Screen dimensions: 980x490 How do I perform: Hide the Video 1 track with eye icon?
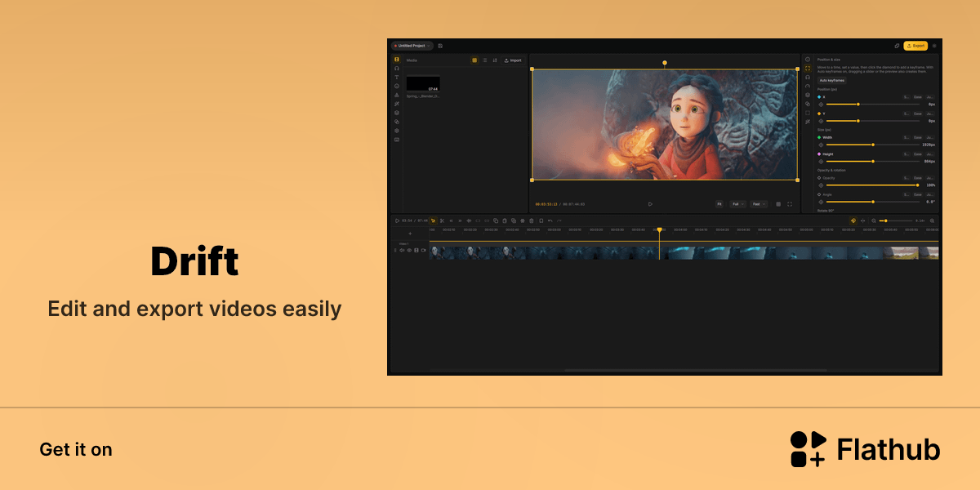(x=409, y=250)
